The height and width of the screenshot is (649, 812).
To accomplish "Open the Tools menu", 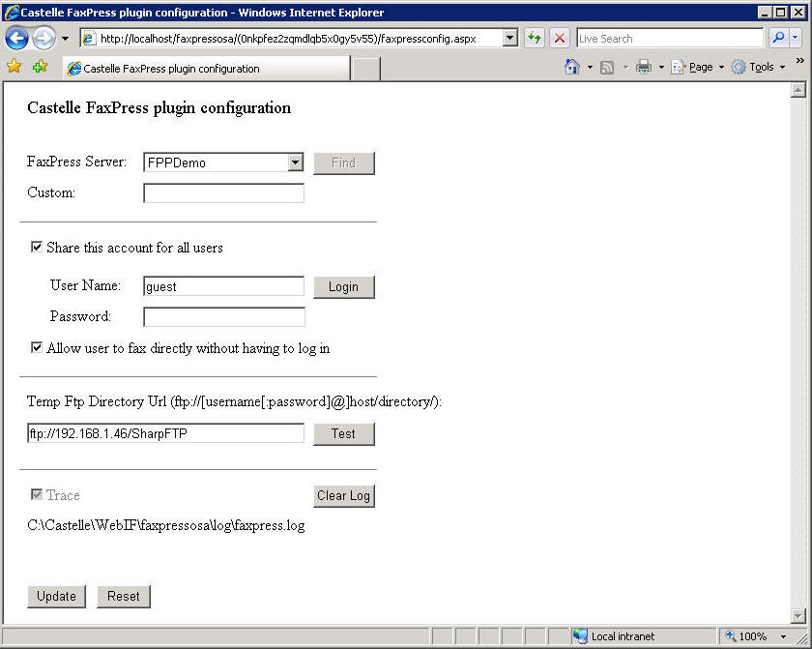I will point(759,68).
